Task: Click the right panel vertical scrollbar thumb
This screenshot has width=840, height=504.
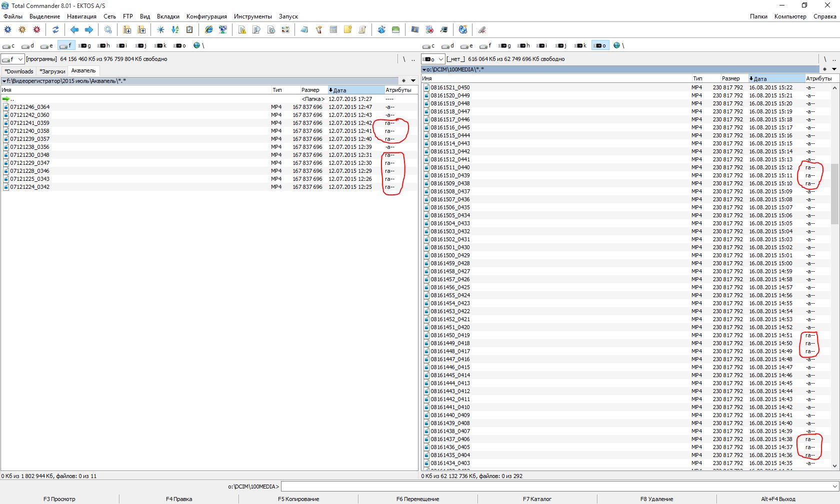Action: pos(834,195)
